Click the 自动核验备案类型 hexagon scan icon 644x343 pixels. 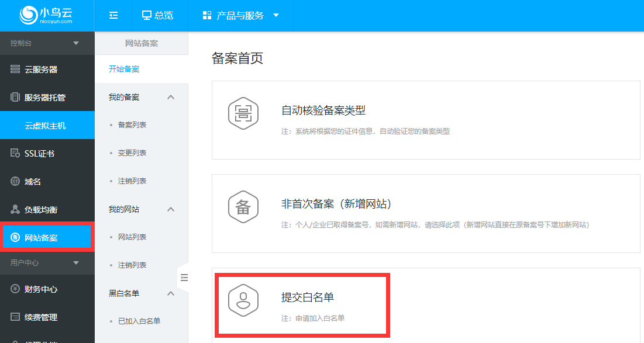coord(242,113)
